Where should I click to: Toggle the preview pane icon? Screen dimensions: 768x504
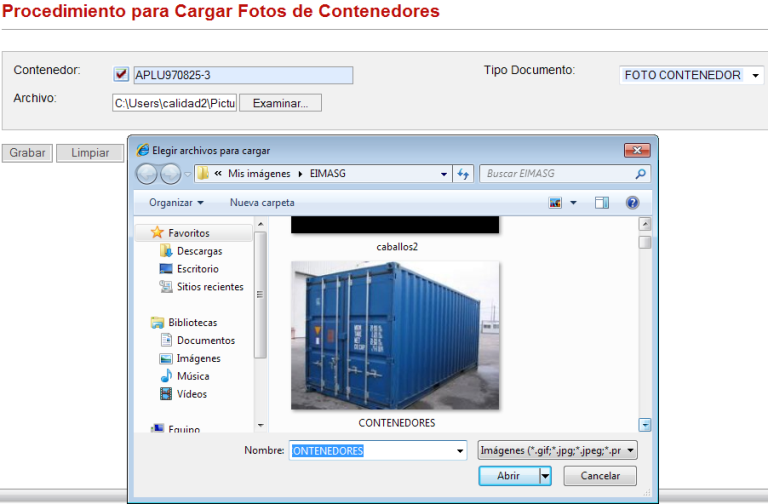(602, 203)
